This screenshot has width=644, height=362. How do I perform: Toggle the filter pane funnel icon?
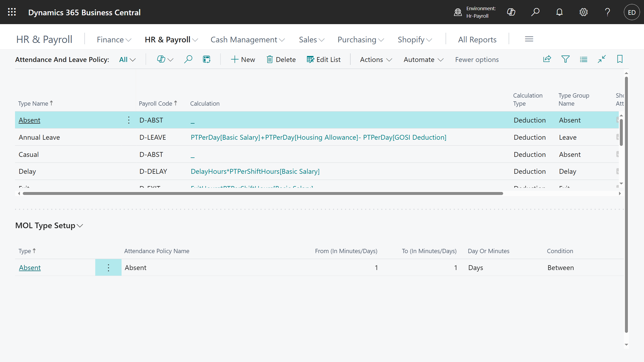pos(565,59)
